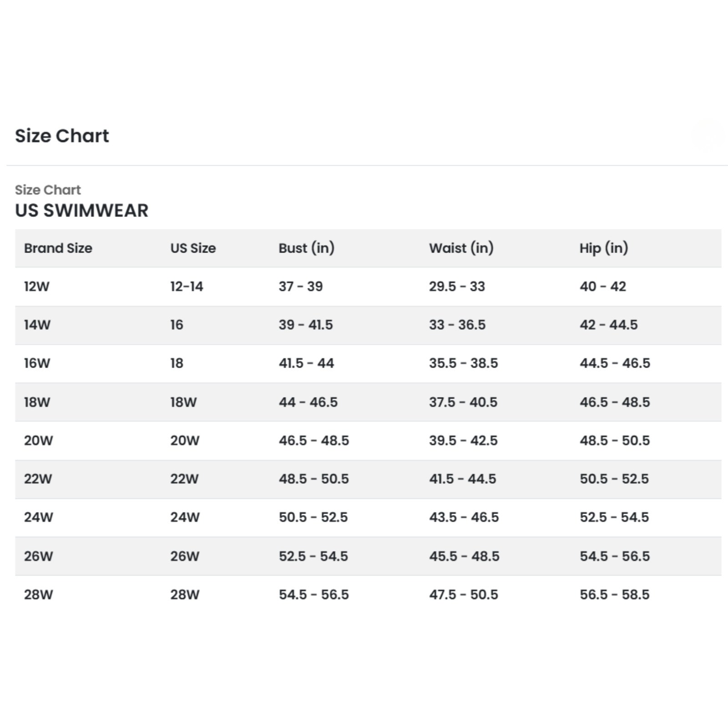
Task: Click the US Size column header
Action: tap(193, 248)
